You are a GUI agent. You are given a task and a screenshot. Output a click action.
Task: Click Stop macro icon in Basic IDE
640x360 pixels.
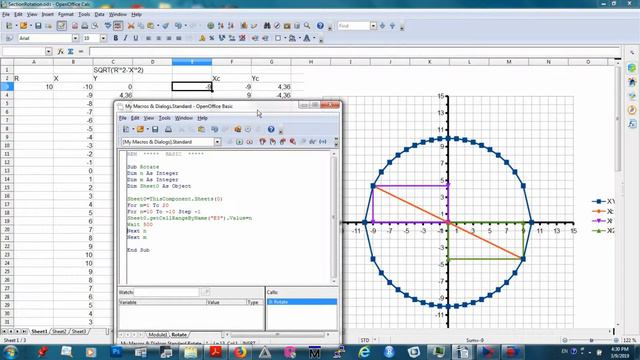249,142
